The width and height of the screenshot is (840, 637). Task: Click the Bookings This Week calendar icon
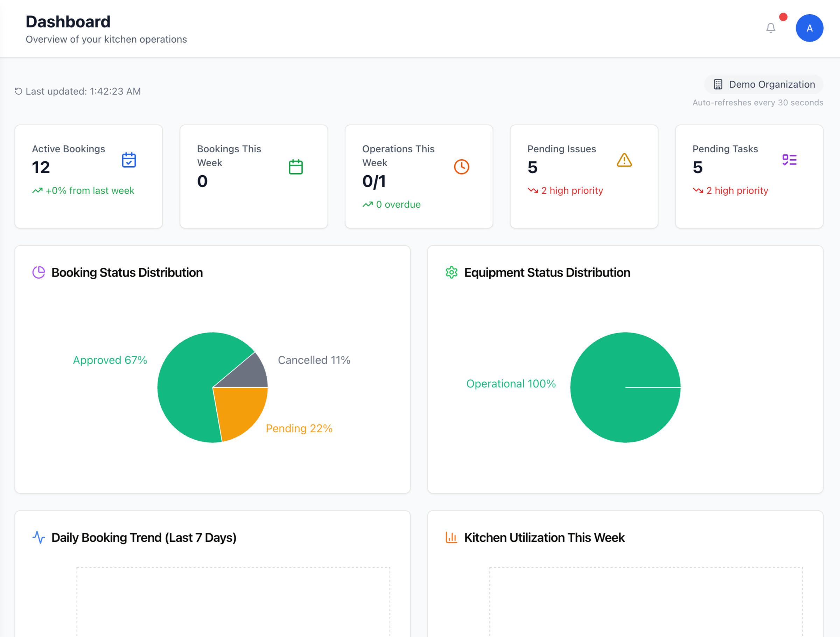(295, 167)
